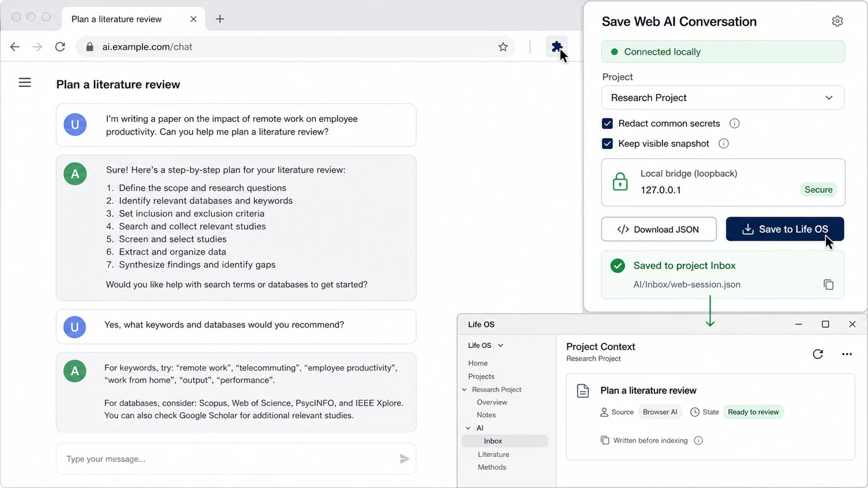Switch to the 'Plan a literature review' browser tab

pyautogui.click(x=133, y=19)
